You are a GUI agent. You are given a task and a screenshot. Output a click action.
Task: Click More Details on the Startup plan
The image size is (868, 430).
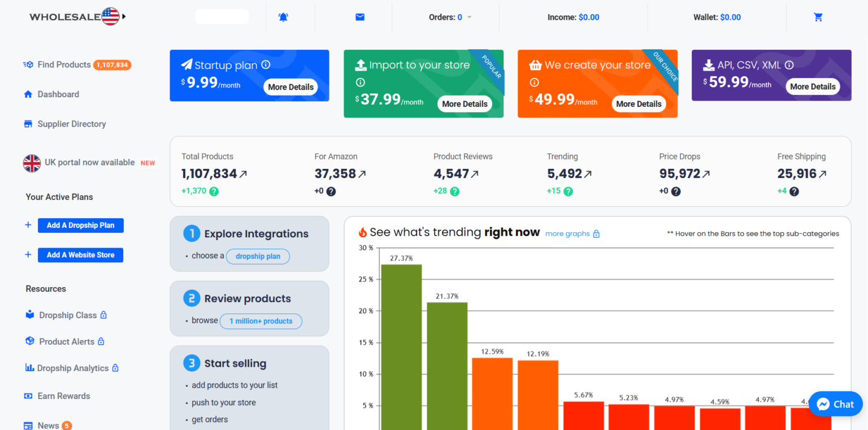click(x=290, y=87)
